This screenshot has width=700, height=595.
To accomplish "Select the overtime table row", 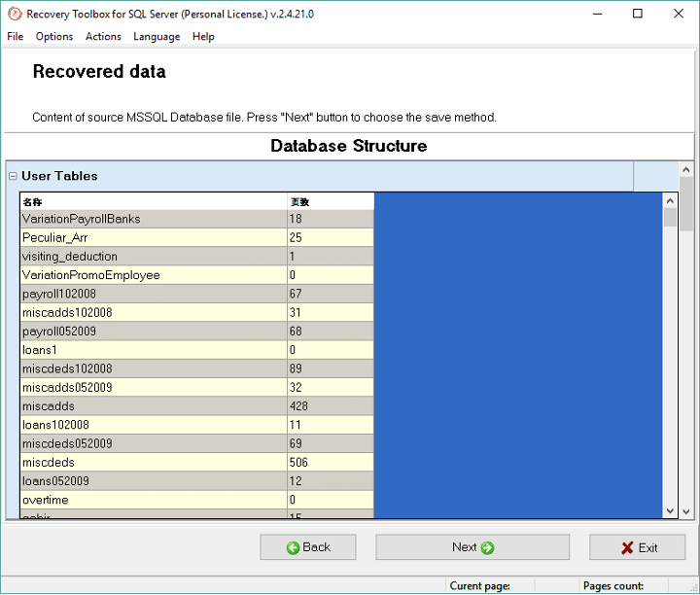I will pos(196,500).
